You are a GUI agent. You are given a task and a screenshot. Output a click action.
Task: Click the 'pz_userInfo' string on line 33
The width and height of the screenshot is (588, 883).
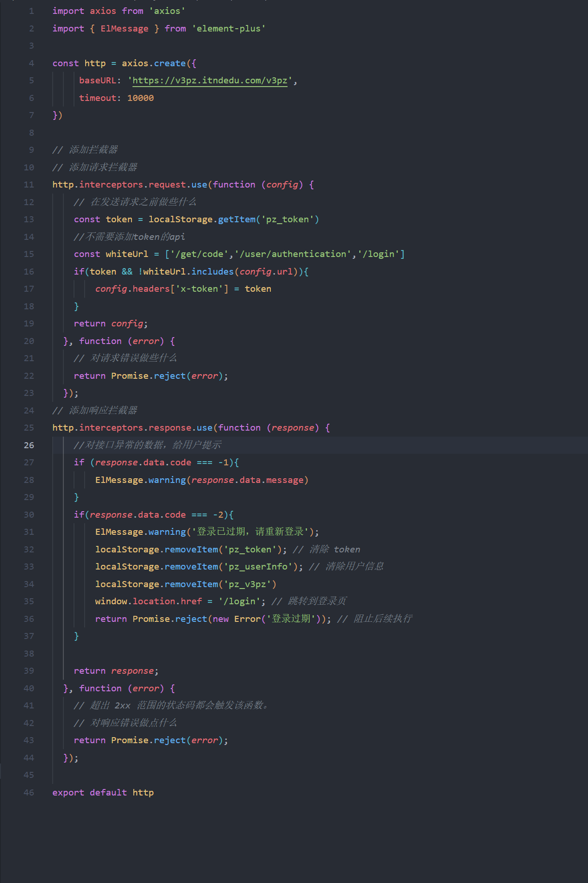coord(258,567)
